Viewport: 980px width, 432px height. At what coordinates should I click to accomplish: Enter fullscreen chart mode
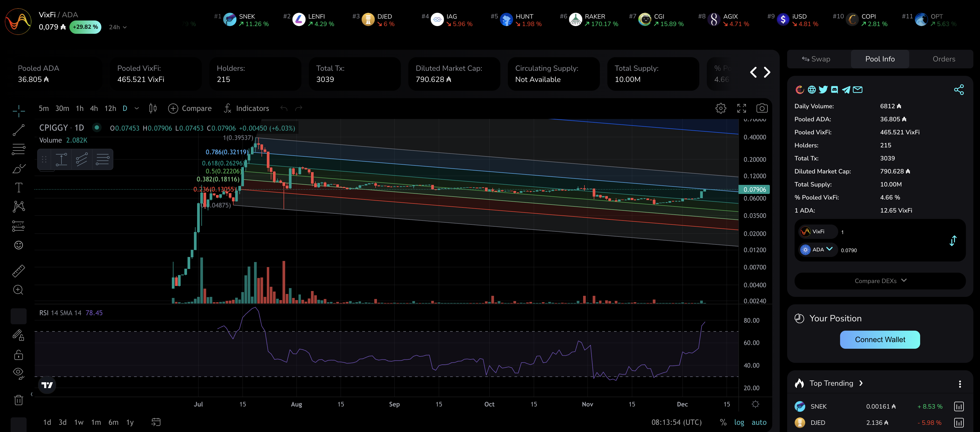pyautogui.click(x=741, y=108)
